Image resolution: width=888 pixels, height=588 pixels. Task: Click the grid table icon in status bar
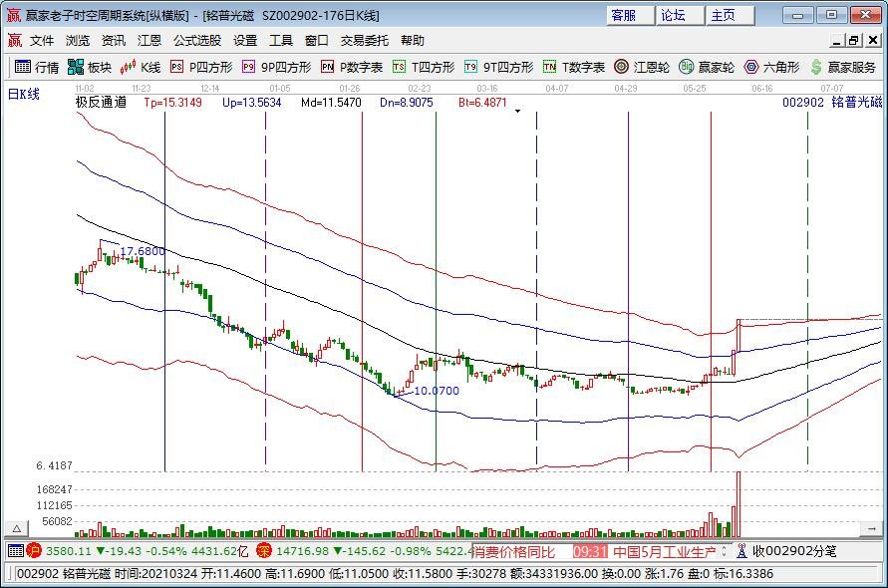coord(16,550)
